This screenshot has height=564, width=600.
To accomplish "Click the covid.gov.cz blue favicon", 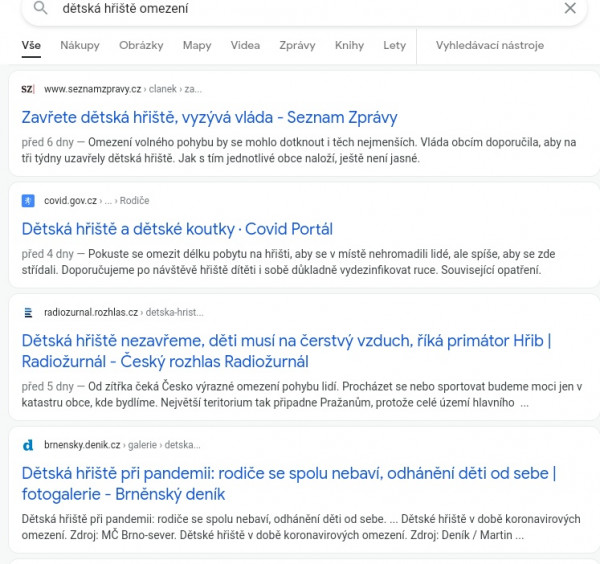I will tap(28, 200).
